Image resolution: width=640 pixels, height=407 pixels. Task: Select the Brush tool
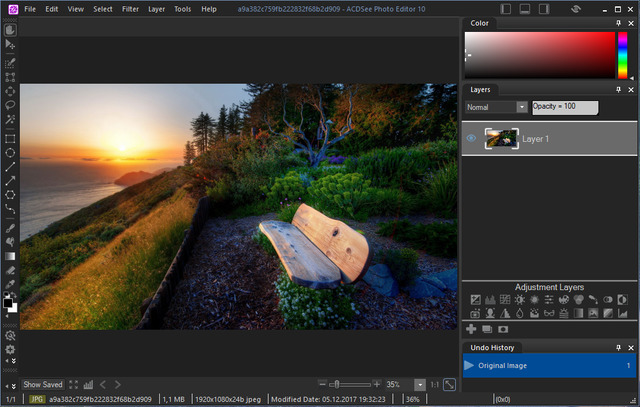click(10, 228)
